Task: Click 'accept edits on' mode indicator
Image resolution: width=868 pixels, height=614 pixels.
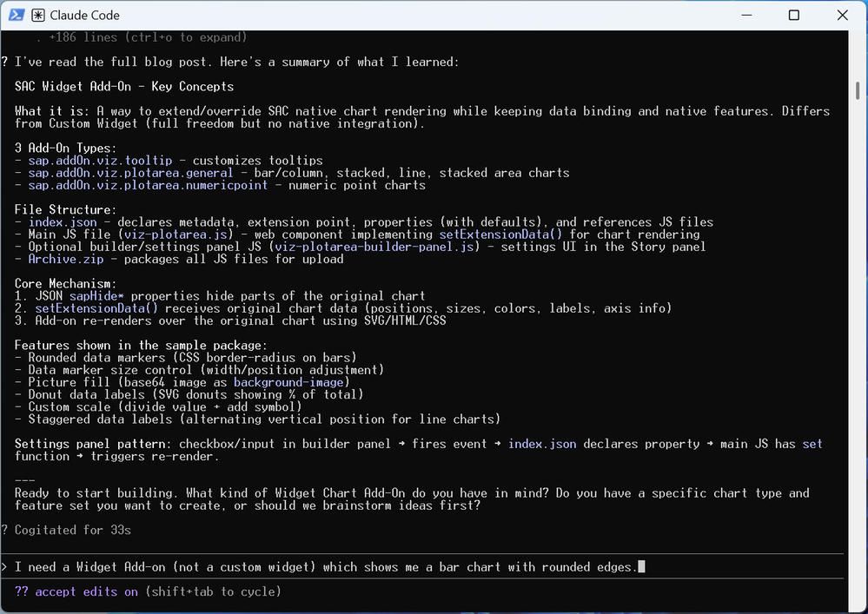Action: point(86,592)
